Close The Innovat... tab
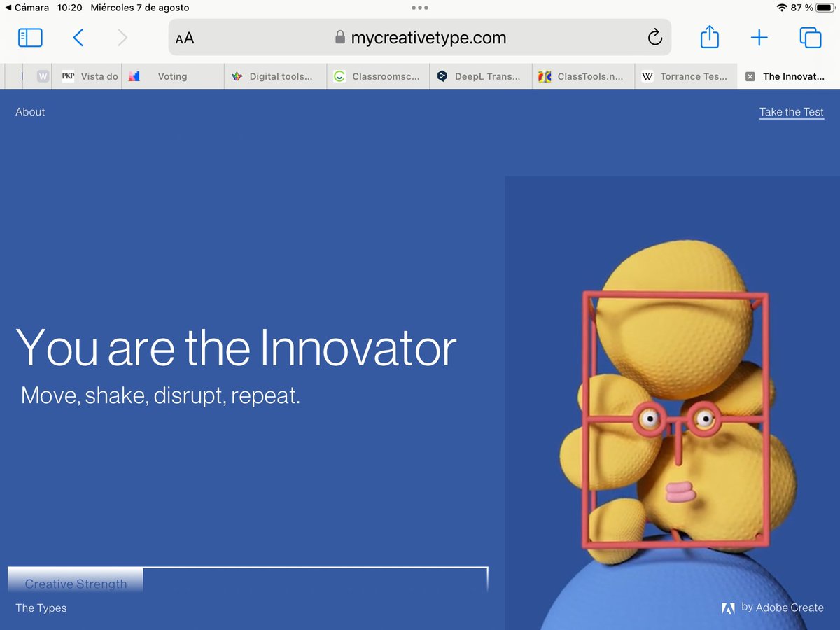Screen dimensions: 840x630 coord(750,77)
